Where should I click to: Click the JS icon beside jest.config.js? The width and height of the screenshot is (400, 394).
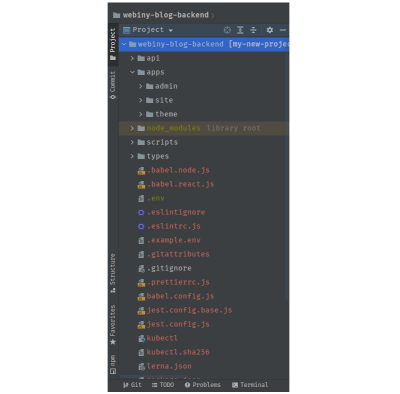pos(141,324)
